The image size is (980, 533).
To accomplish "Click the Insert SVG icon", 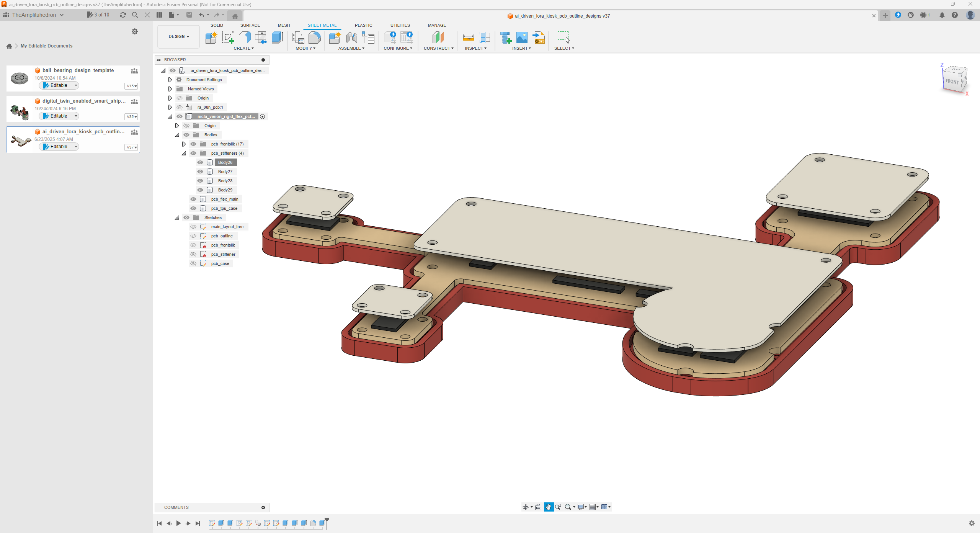I will point(539,38).
